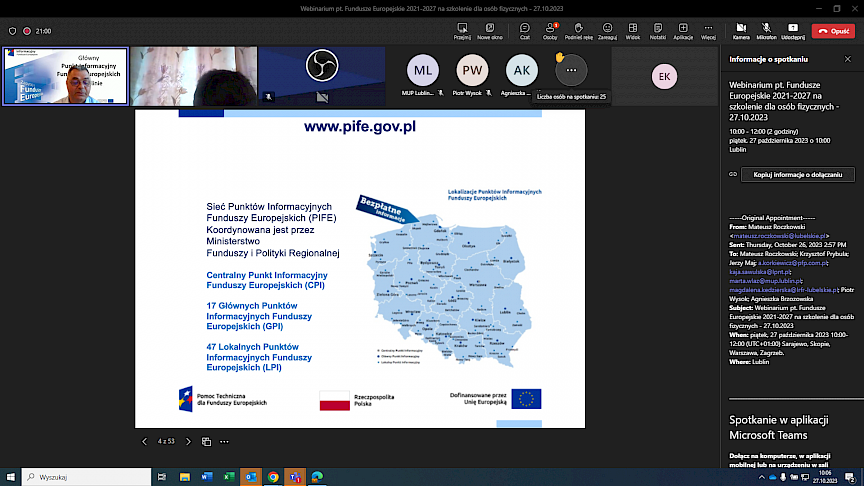The width and height of the screenshot is (864, 486).
Task: Click the 'Spotkanie w aplikacji Microsoft Teams' heading
Action: pos(779,427)
